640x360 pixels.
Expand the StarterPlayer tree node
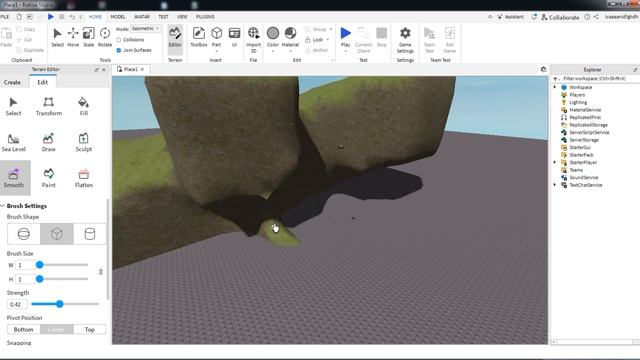pyautogui.click(x=555, y=162)
